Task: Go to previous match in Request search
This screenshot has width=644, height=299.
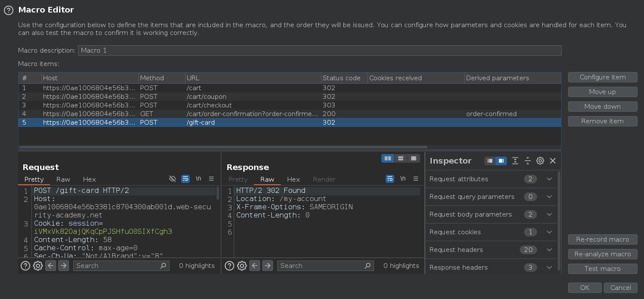Action: pyautogui.click(x=51, y=266)
